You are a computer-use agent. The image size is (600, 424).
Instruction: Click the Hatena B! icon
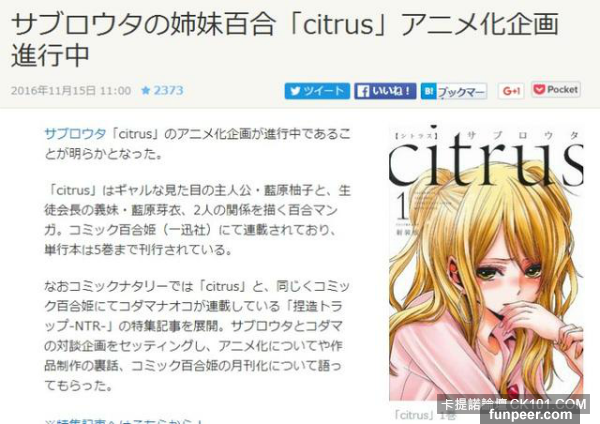[x=429, y=91]
